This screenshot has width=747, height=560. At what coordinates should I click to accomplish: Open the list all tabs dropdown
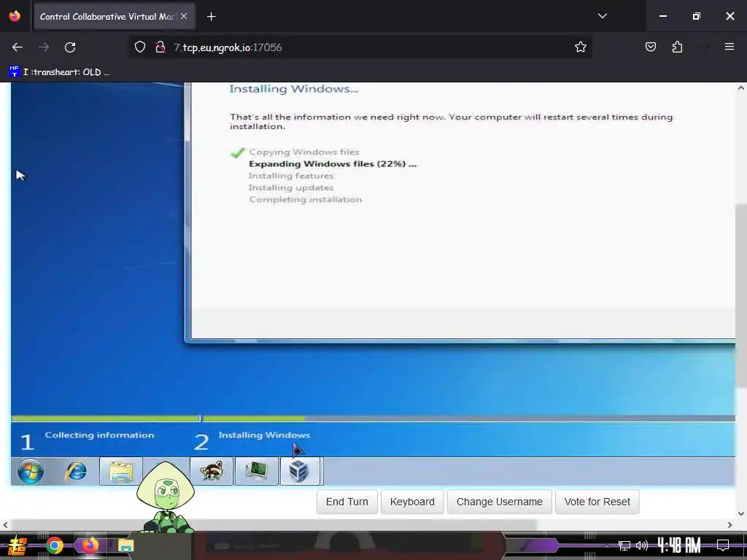[x=602, y=16]
